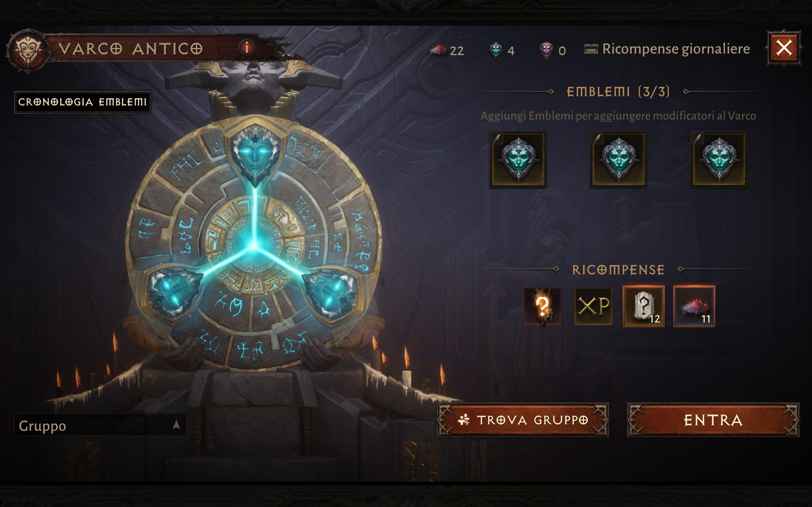The image size is (812, 507).
Task: Click the purple legendary emblem counter icon
Action: pos(546,50)
